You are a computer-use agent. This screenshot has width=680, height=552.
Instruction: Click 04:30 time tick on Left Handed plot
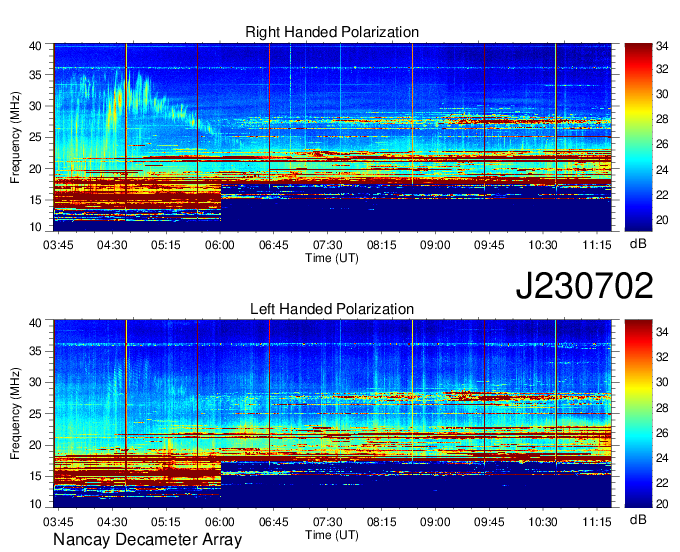pyautogui.click(x=112, y=522)
